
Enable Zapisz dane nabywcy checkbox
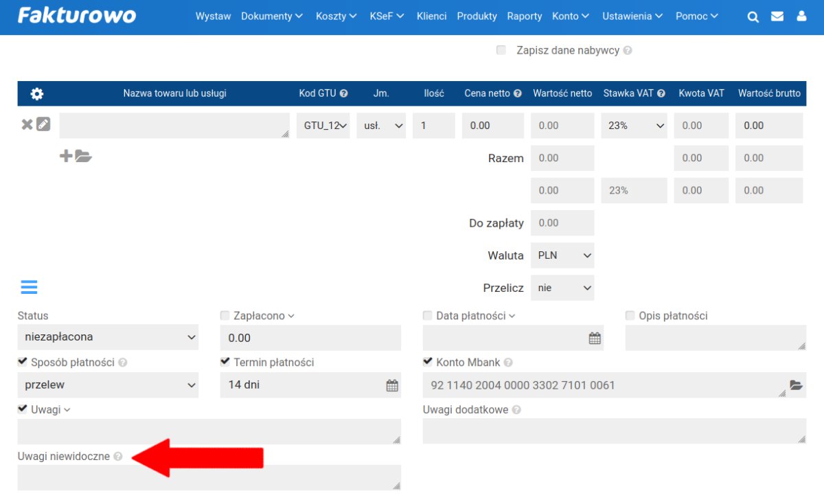501,50
